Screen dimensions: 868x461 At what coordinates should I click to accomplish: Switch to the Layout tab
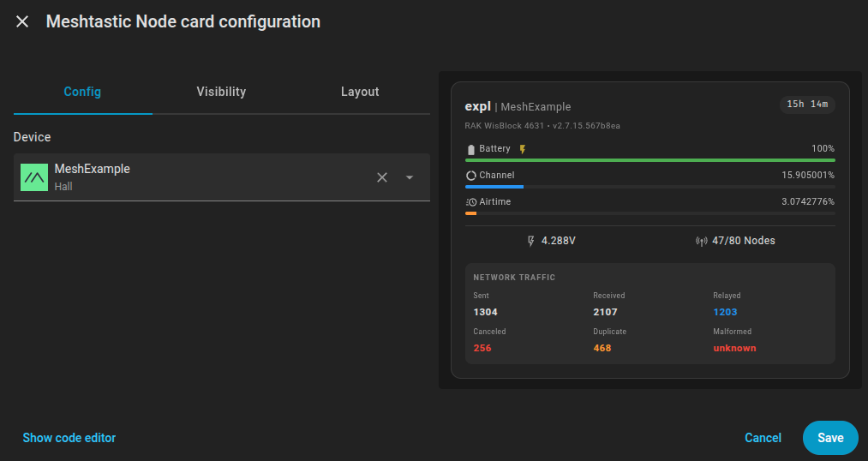click(x=360, y=92)
